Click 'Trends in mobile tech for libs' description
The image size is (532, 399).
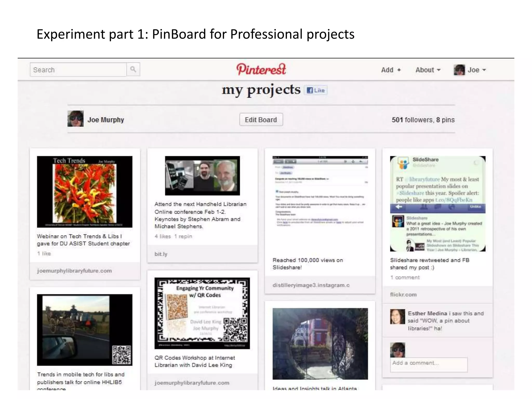pyautogui.click(x=81, y=381)
